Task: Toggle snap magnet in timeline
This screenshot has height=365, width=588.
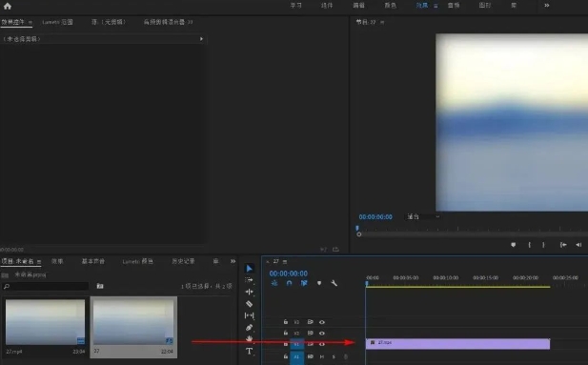Action: [289, 283]
